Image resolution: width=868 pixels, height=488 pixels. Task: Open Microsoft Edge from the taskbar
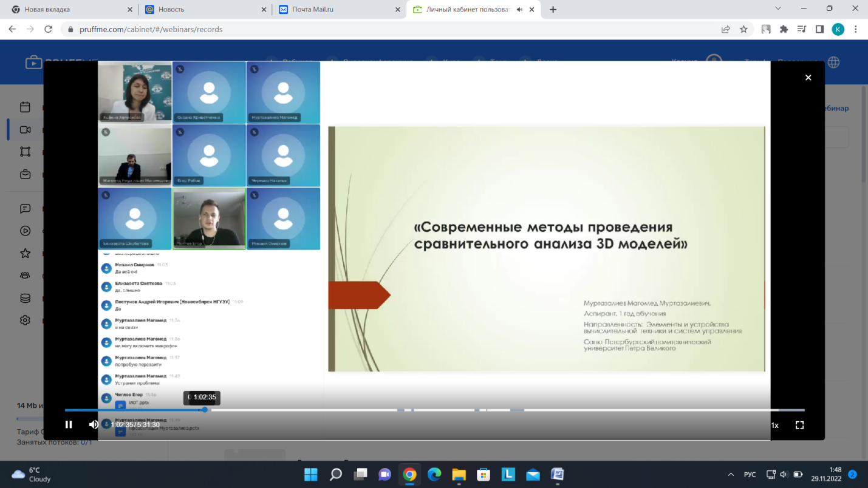(434, 474)
